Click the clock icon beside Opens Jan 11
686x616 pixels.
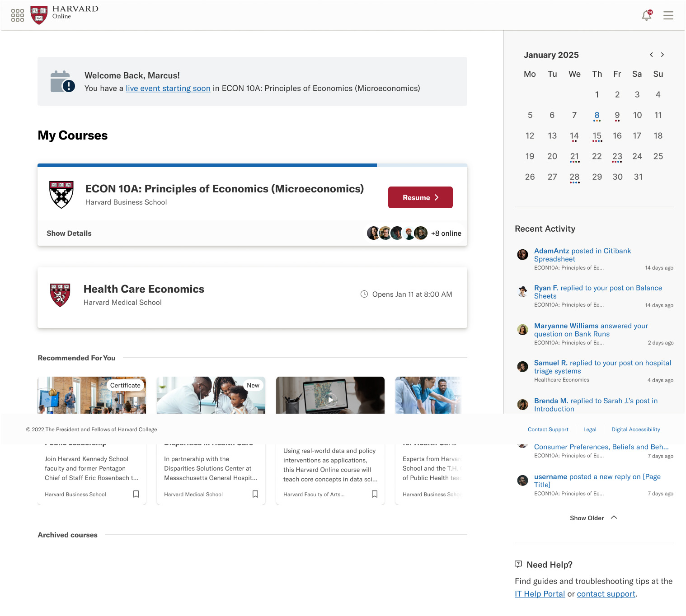coord(364,294)
